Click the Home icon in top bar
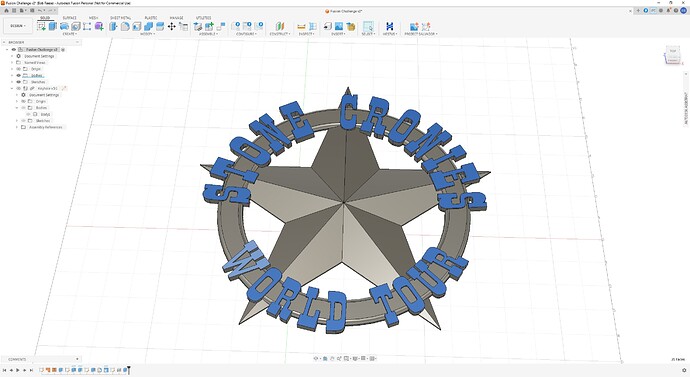 point(7,11)
